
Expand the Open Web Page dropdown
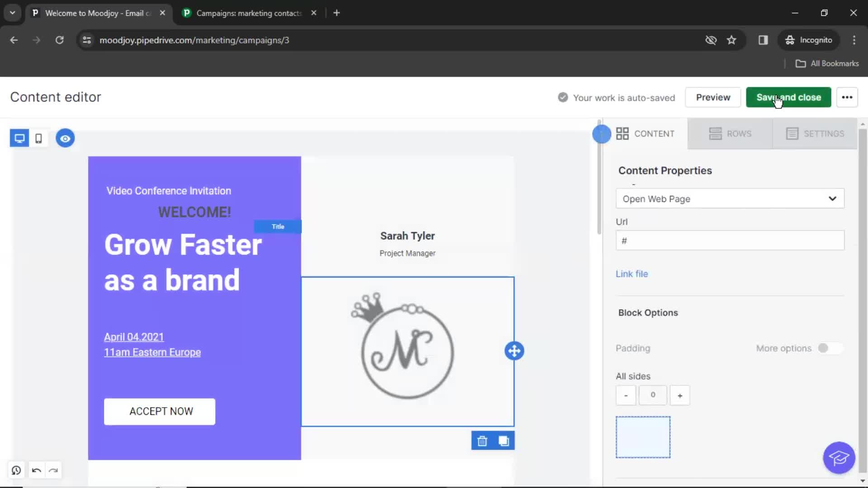[x=832, y=198]
